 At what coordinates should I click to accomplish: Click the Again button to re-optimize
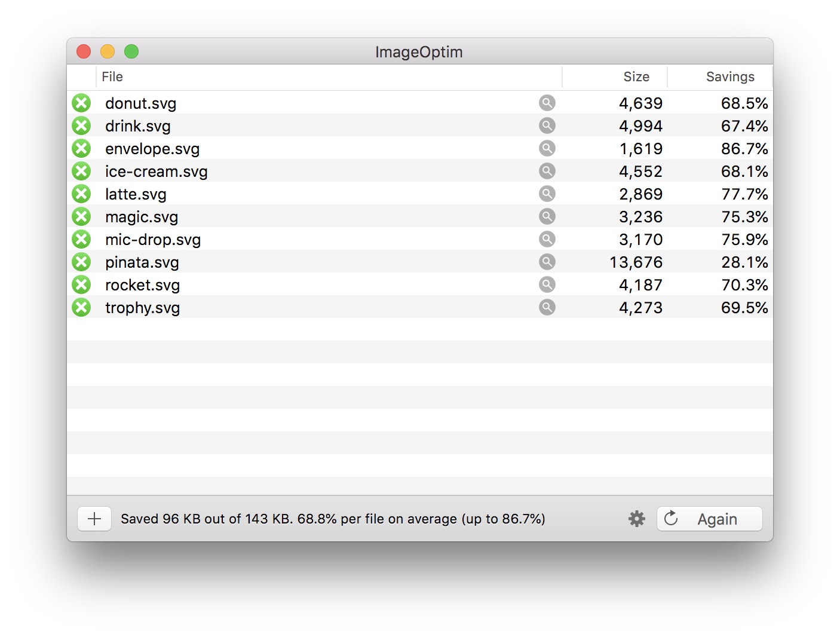pyautogui.click(x=710, y=519)
